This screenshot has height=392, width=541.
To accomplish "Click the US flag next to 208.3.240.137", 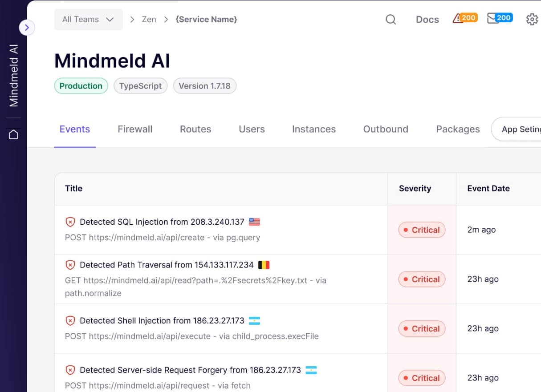I will click(x=254, y=222).
